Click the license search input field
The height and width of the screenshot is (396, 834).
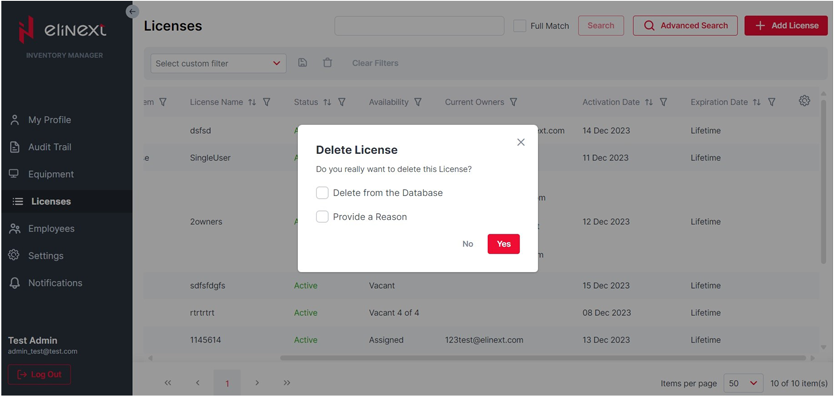point(419,26)
